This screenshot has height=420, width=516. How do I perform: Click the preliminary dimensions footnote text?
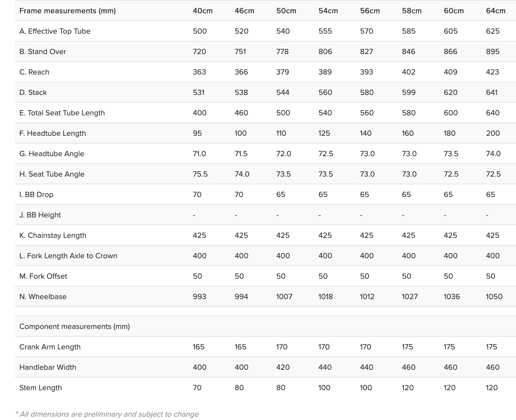[107, 414]
